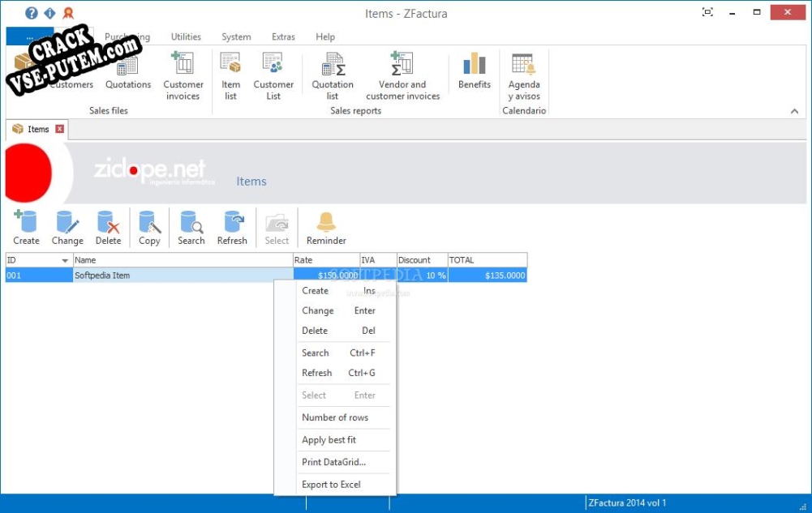Click 'ZFactura 2014 vol 1' in status bar

pos(627,502)
